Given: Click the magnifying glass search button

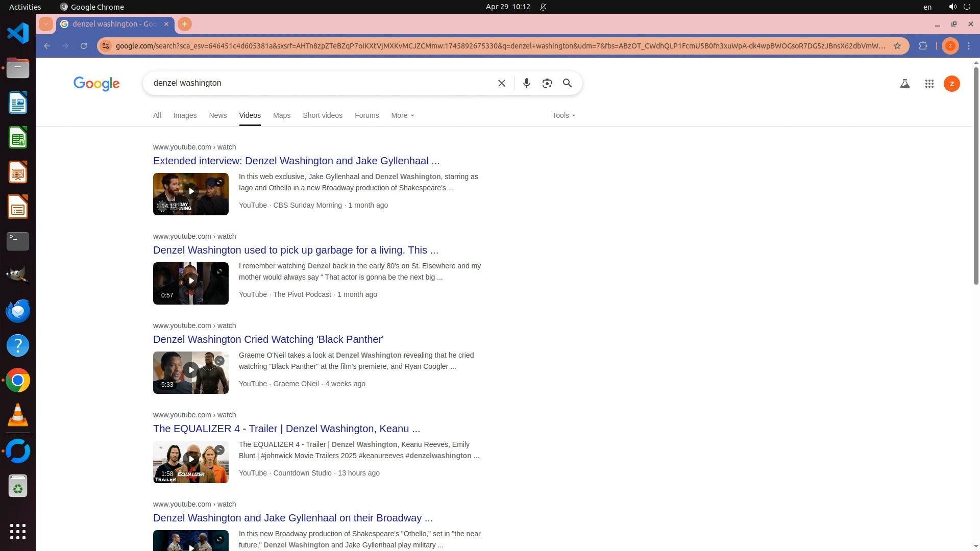Looking at the screenshot, I should click(x=567, y=83).
